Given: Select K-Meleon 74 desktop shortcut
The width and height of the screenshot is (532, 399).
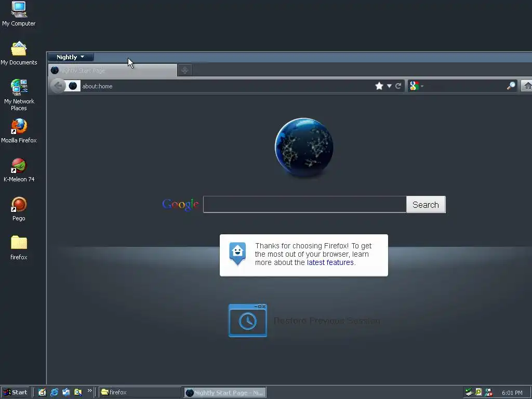Looking at the screenshot, I should pos(19,170).
